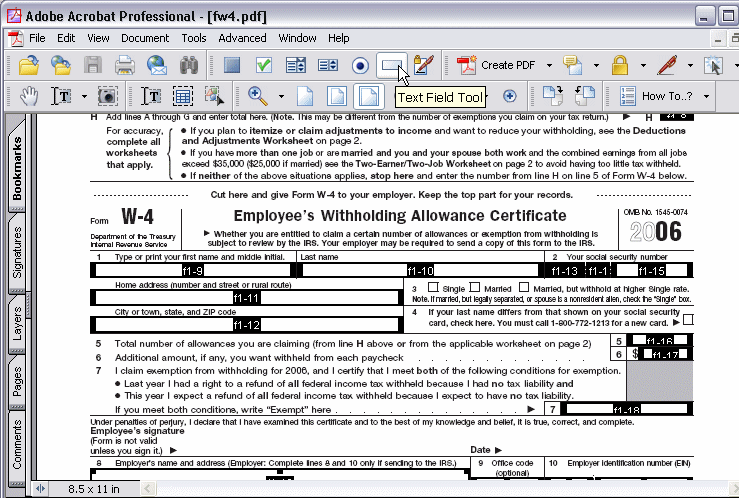
Task: Select the Snapshot camera tool
Action: click(108, 96)
